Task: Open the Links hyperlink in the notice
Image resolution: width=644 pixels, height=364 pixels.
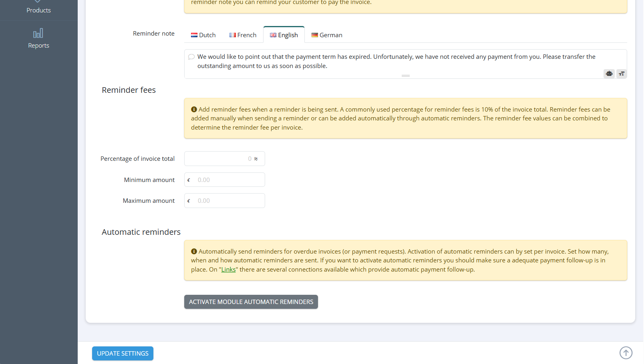Action: click(228, 270)
